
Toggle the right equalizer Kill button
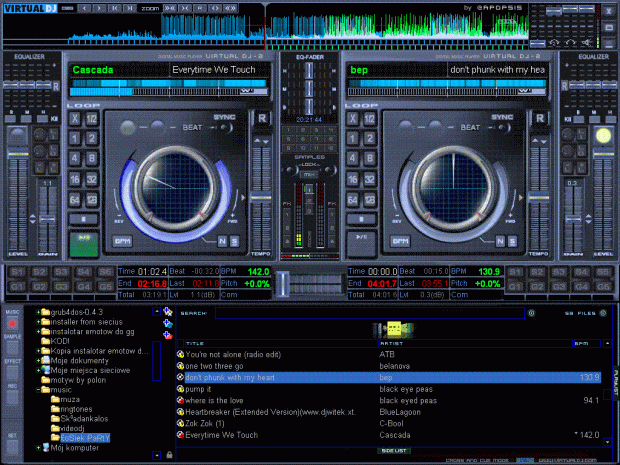pyautogui.click(x=568, y=119)
